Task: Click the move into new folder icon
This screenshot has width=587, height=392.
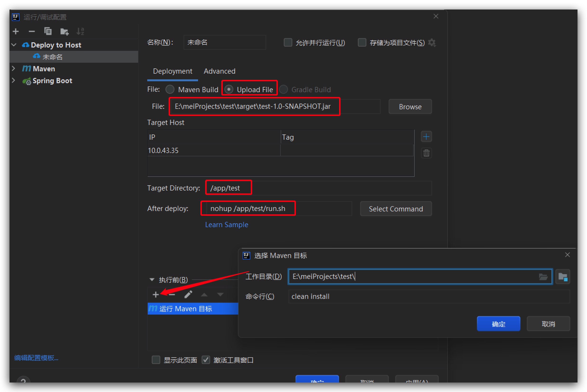Action: (64, 32)
